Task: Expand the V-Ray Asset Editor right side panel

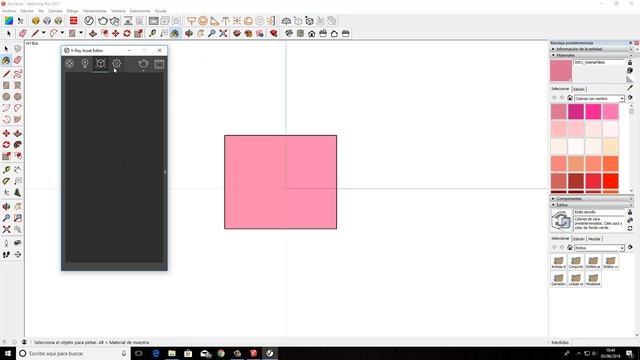Action: tap(165, 172)
